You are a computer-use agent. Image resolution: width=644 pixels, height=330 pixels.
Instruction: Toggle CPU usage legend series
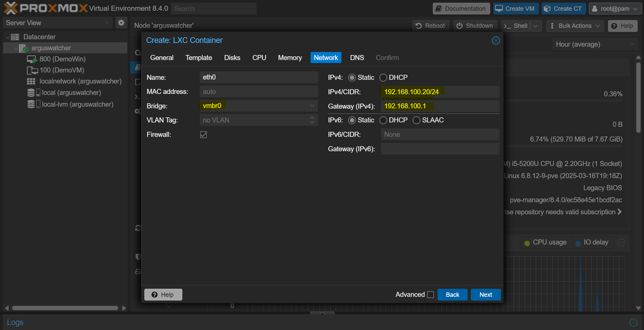pyautogui.click(x=546, y=242)
